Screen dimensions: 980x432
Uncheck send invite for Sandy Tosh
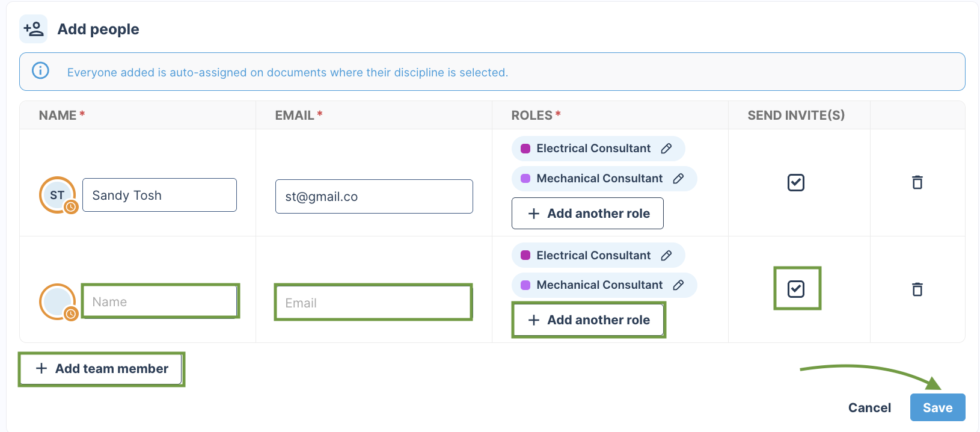pos(796,182)
